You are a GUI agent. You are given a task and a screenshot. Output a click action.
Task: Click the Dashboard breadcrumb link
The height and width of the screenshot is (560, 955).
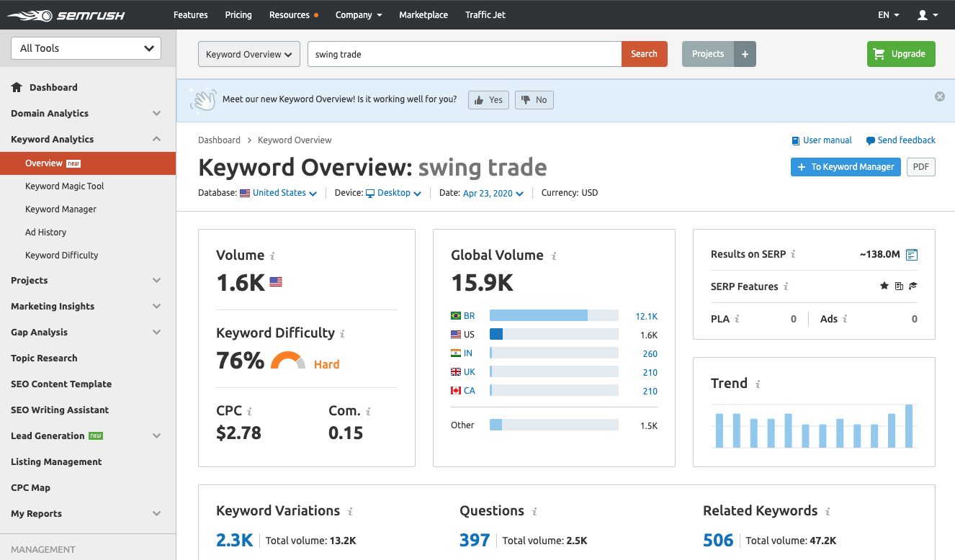click(x=219, y=140)
